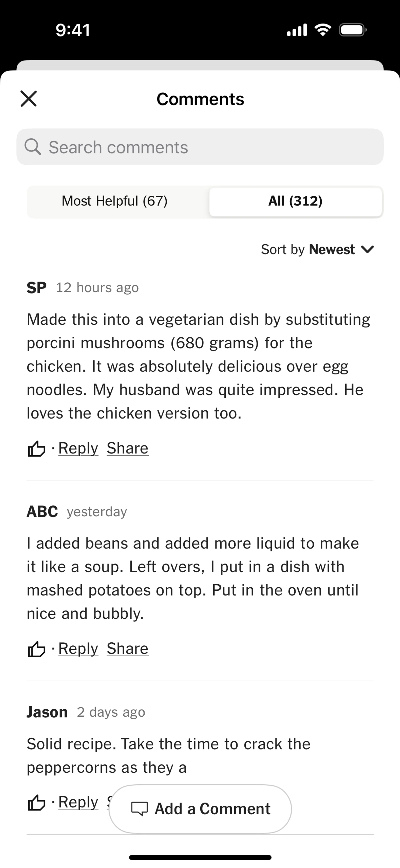Click the Search comments field

(x=200, y=147)
